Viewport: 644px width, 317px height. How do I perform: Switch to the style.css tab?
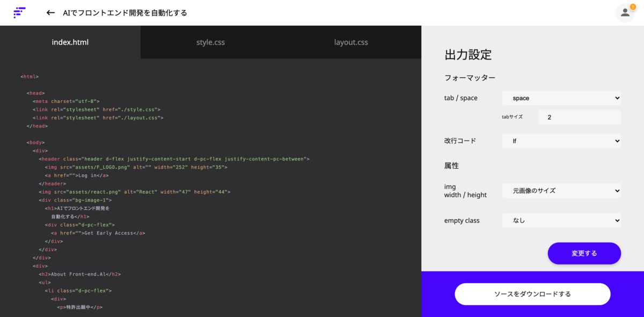pos(210,42)
